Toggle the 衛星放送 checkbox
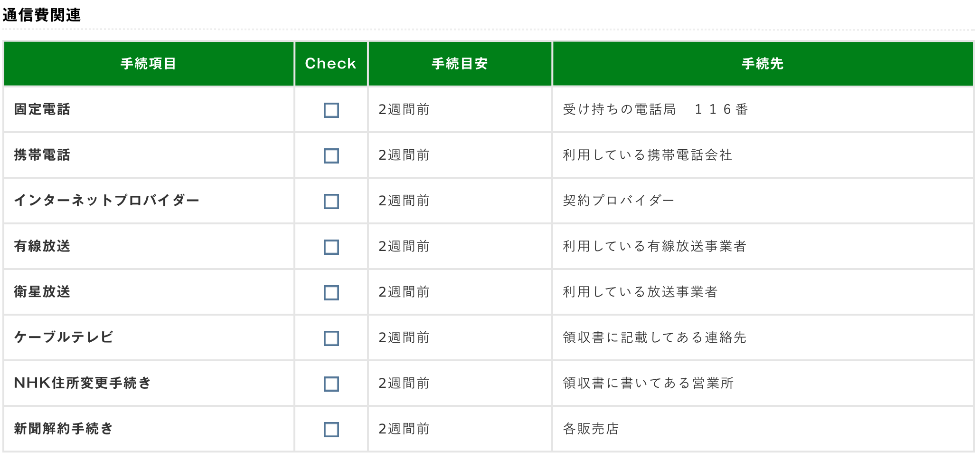Viewport: 980px width, 462px height. pos(331,293)
